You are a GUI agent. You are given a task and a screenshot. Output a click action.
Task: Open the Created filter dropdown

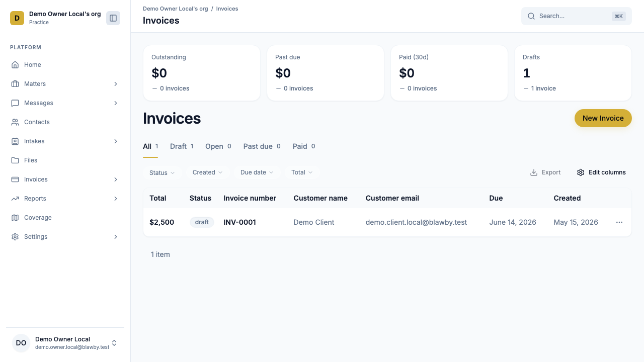coord(207,172)
